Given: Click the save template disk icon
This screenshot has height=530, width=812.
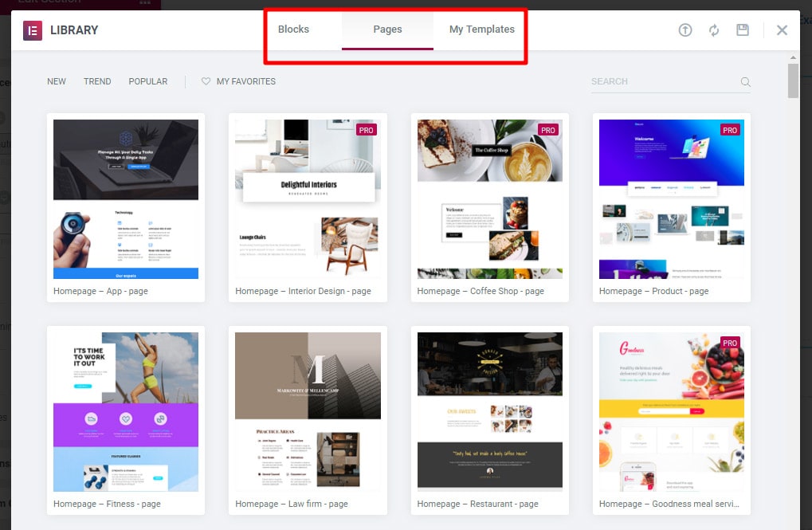Looking at the screenshot, I should [x=743, y=29].
